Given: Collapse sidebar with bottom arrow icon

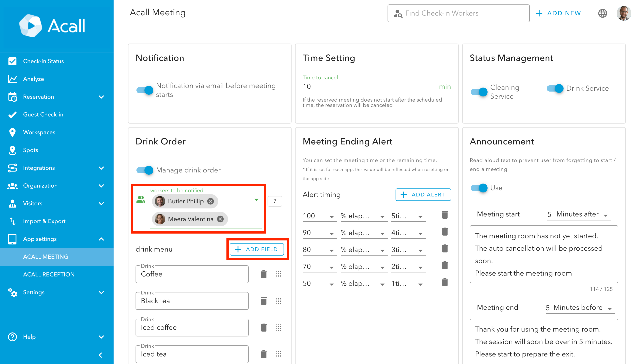Looking at the screenshot, I should pos(100,355).
